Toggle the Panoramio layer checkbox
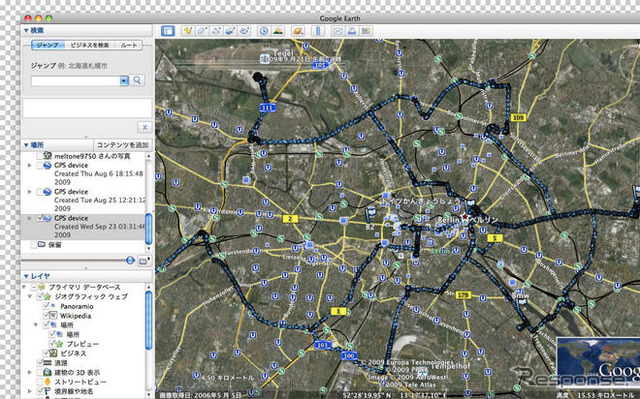Image resolution: width=640 pixels, height=399 pixels. [46, 306]
